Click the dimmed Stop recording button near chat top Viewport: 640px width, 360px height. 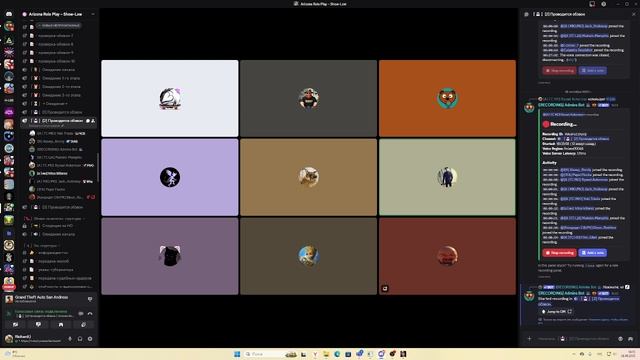pyautogui.click(x=559, y=71)
